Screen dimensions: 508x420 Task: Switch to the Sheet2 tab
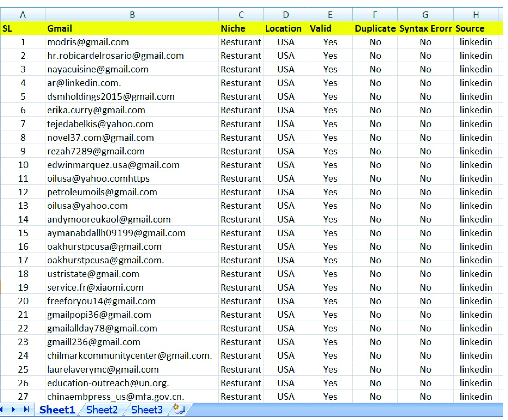(x=102, y=409)
